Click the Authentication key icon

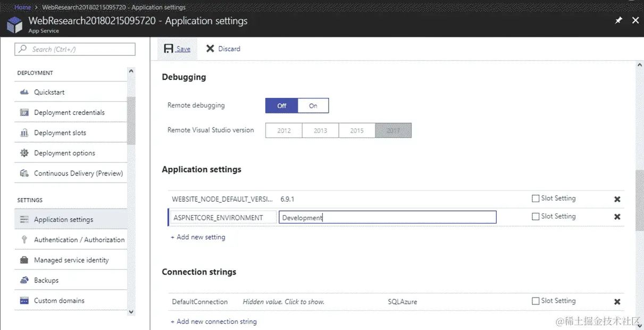[x=24, y=240]
